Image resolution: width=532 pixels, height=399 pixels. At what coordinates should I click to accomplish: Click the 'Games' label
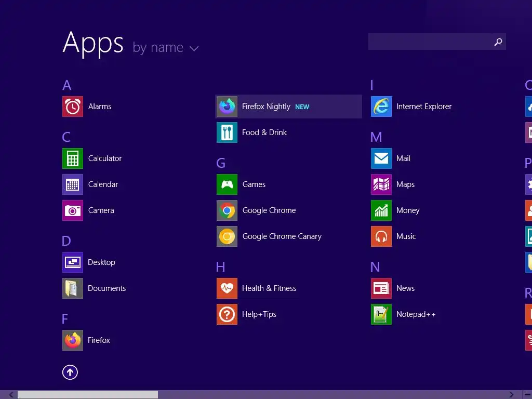point(254,184)
